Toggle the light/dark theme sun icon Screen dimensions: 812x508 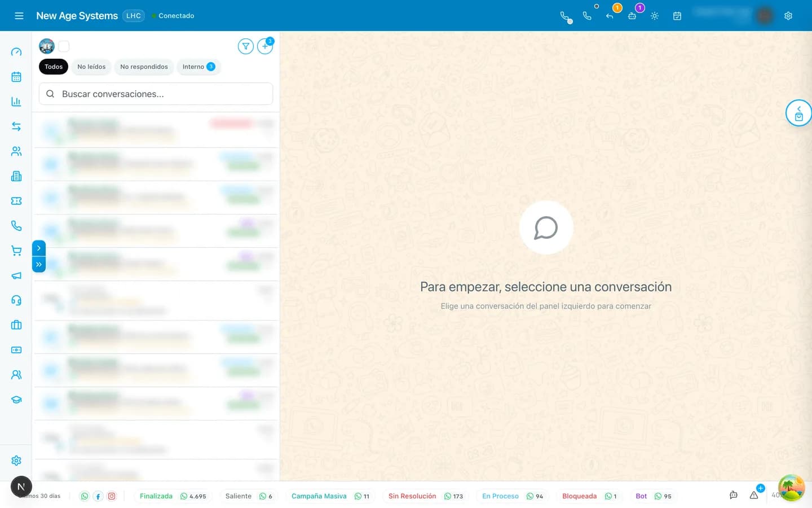point(655,16)
